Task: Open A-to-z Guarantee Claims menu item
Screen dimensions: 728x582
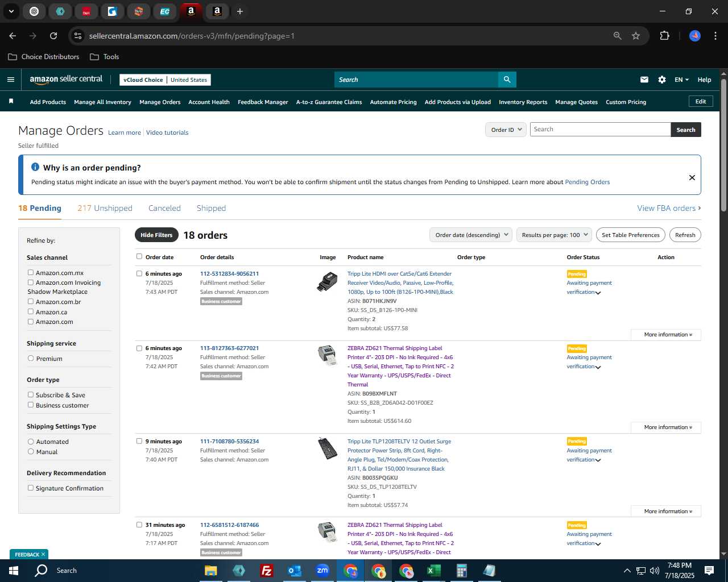Action: pyautogui.click(x=329, y=102)
